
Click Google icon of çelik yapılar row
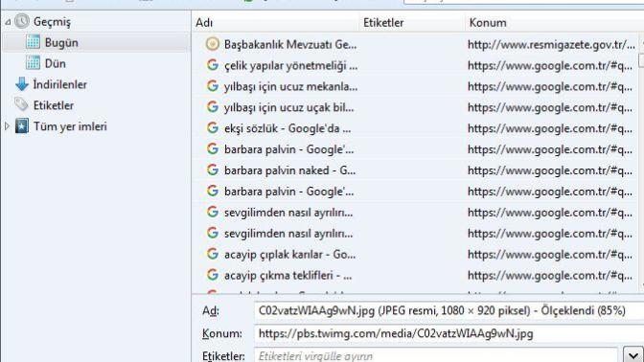(x=213, y=65)
